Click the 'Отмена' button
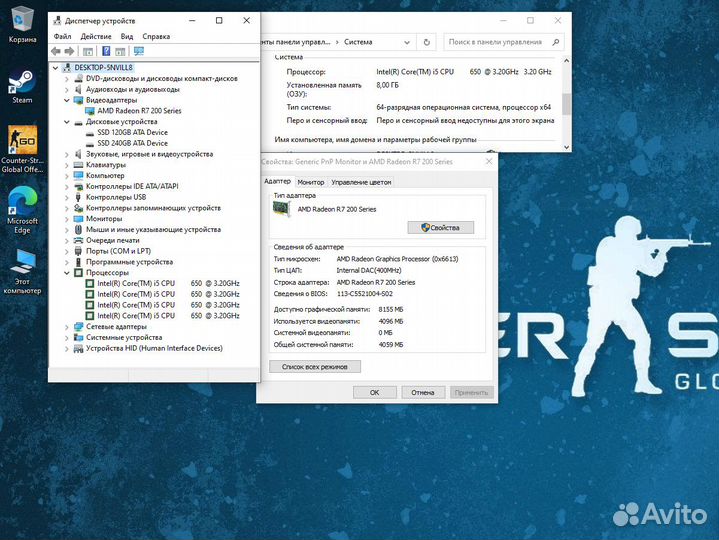This screenshot has width=719, height=540. 423,392
